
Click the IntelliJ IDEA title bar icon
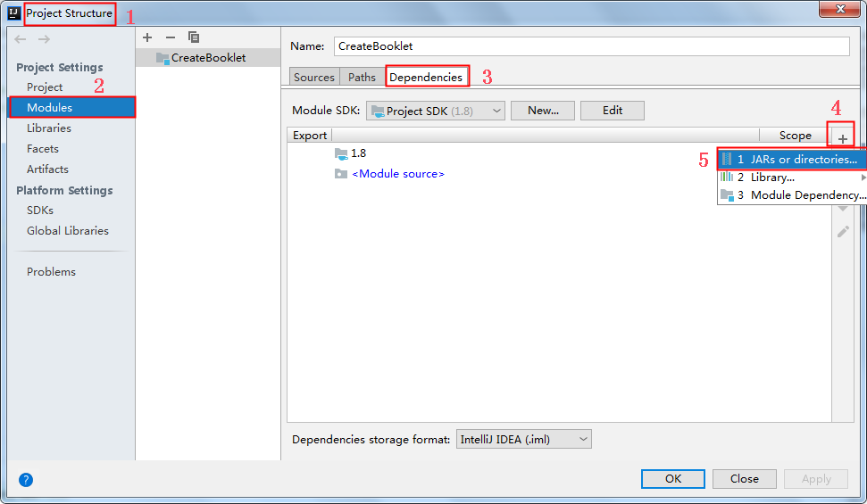coord(13,12)
